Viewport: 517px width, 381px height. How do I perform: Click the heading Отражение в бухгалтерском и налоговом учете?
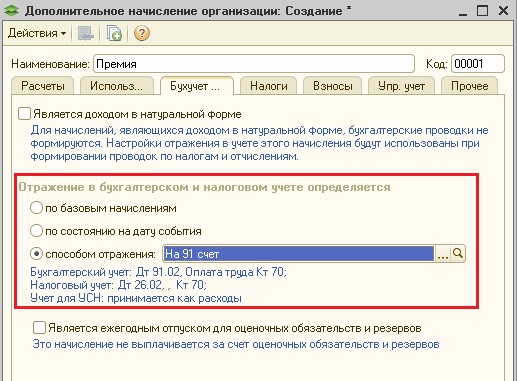204,187
